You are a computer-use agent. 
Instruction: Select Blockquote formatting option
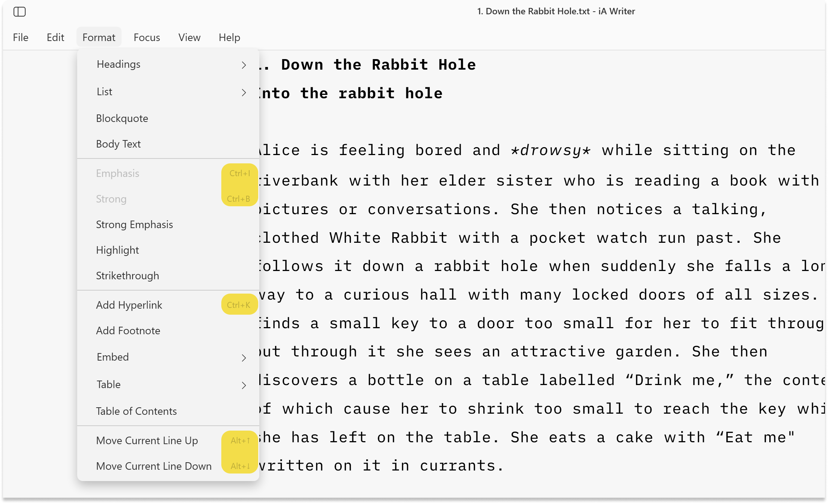click(x=122, y=118)
